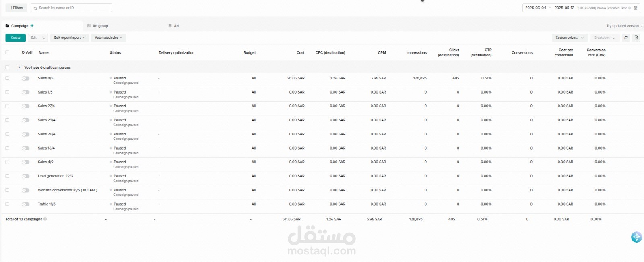Image resolution: width=644 pixels, height=262 pixels.
Task: Click the info icon near Total of 10 campaigns
Action: point(45,219)
